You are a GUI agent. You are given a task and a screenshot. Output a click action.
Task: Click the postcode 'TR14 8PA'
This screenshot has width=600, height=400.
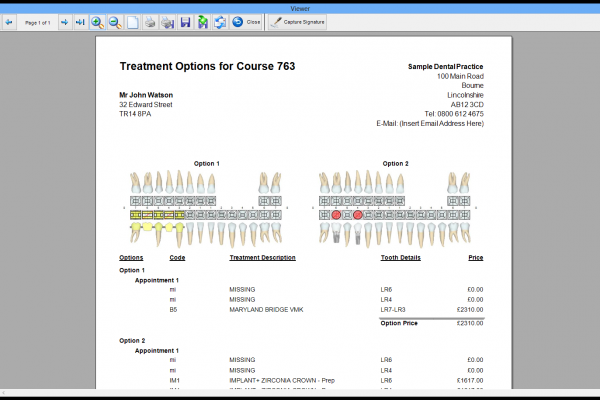click(x=135, y=114)
